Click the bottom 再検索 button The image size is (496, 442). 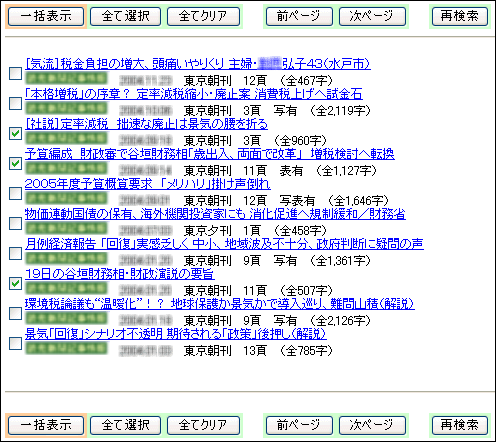460,425
